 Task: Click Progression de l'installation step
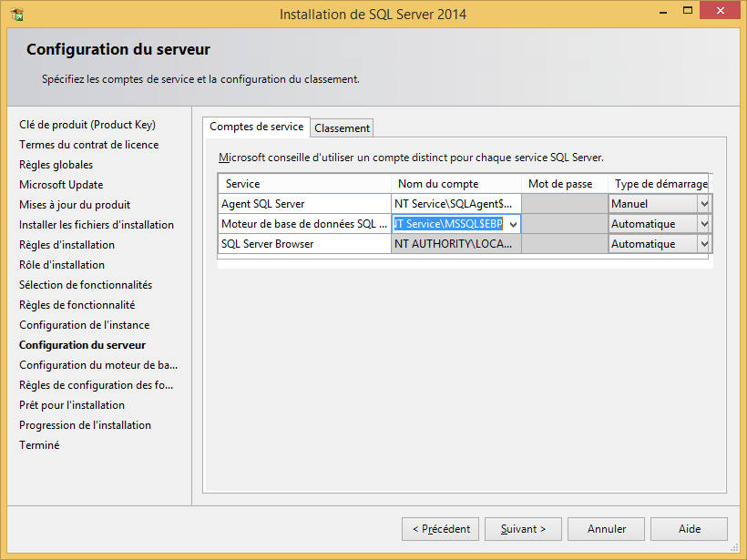point(85,424)
